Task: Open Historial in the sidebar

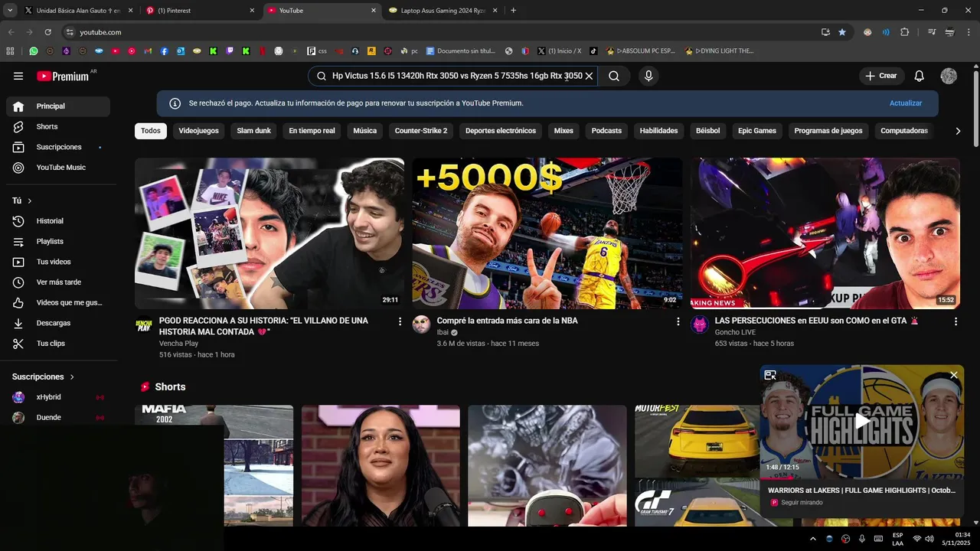Action: [x=58, y=221]
